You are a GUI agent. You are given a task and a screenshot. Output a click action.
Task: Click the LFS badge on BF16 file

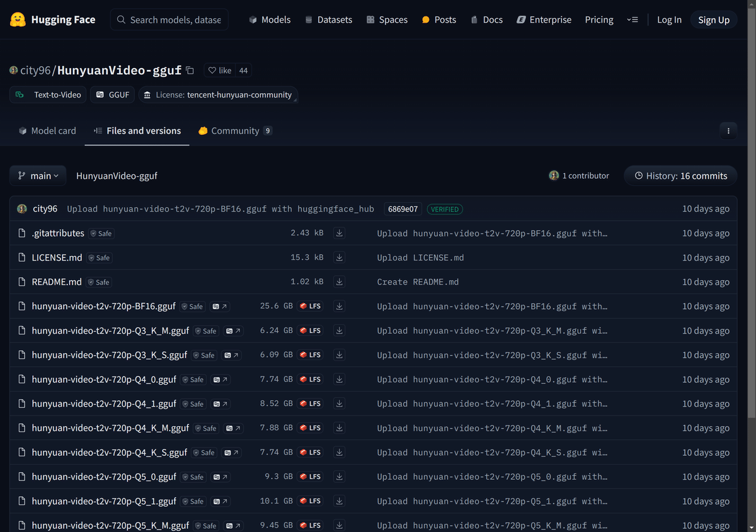tap(310, 307)
